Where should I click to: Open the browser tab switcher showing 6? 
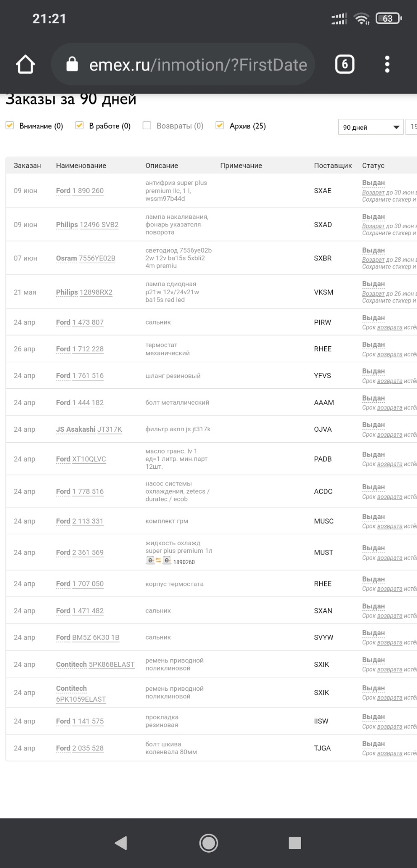(345, 65)
